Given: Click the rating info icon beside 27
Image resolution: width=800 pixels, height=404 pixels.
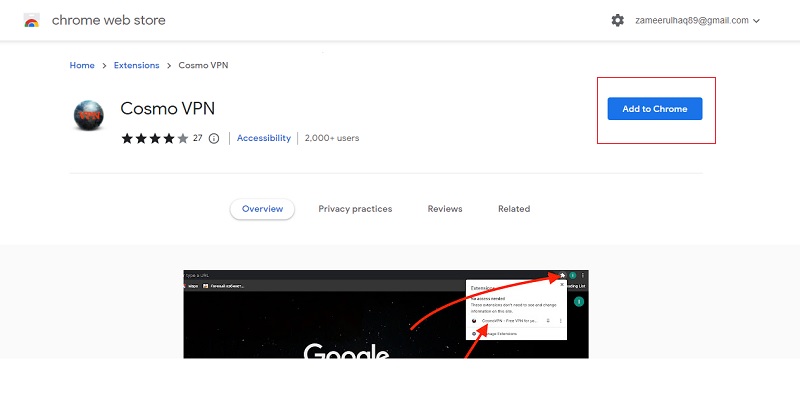Looking at the screenshot, I should 213,138.
